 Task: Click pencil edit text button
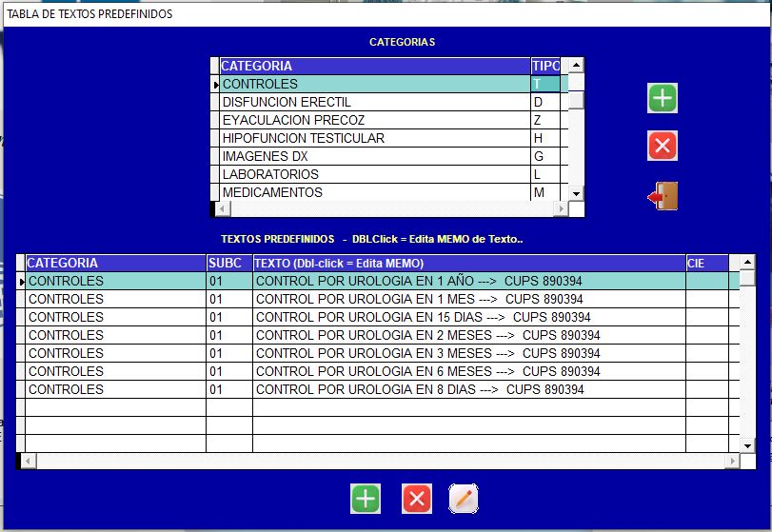464,499
